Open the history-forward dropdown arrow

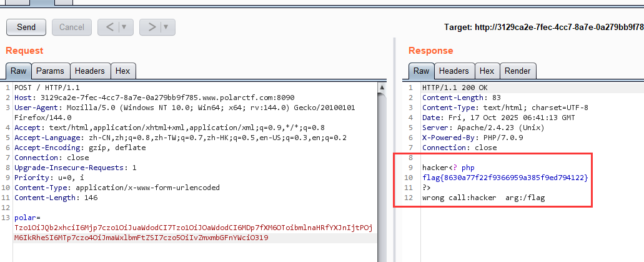click(x=166, y=27)
